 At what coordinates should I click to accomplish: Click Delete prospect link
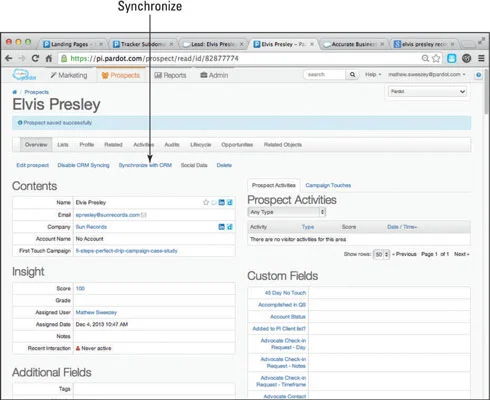tap(224, 165)
